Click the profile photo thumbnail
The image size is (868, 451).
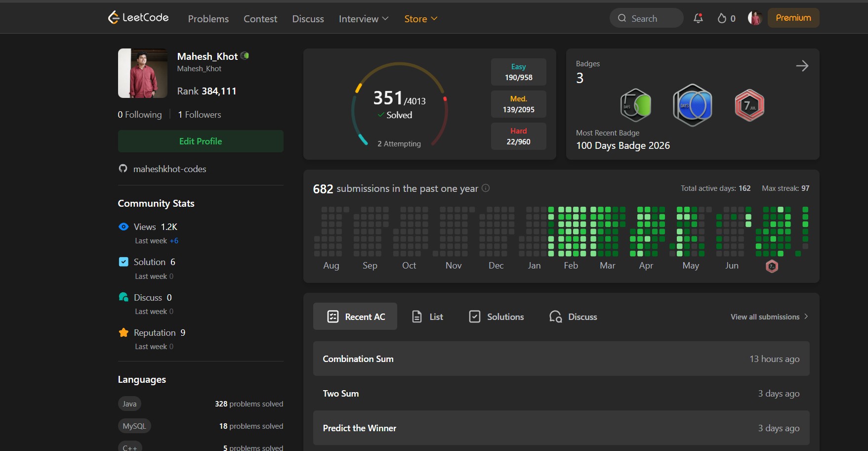pos(143,73)
